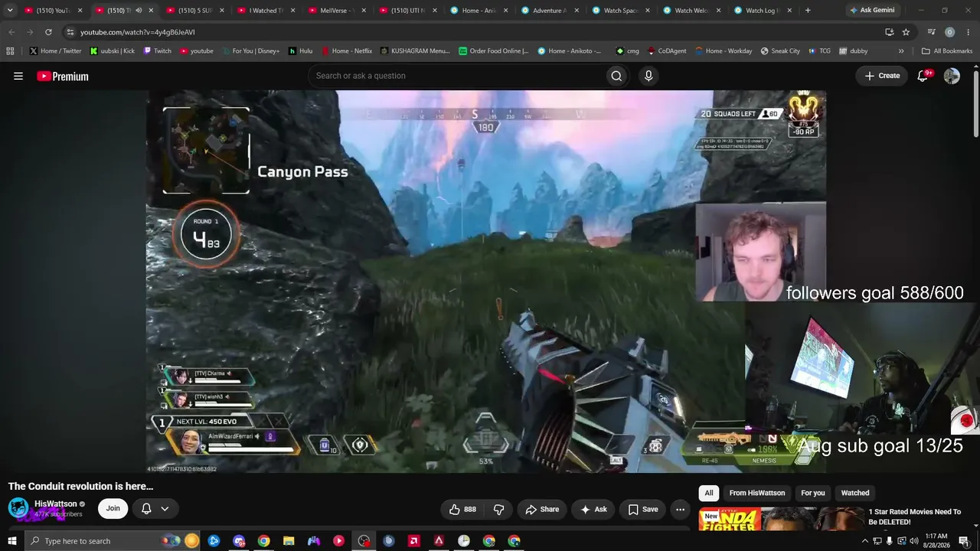Open Home / Twitter bookmark
The height and width of the screenshot is (551, 980).
click(56, 51)
